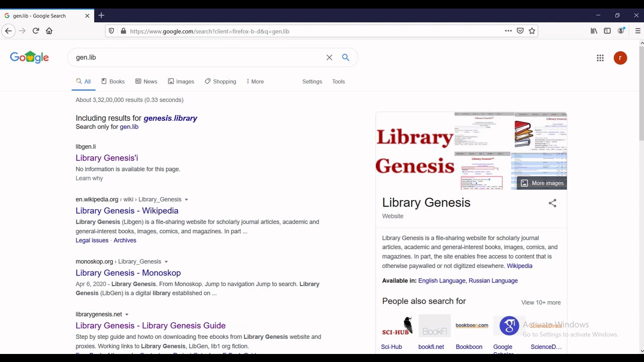Click Learn why under libgen.li

(89, 178)
